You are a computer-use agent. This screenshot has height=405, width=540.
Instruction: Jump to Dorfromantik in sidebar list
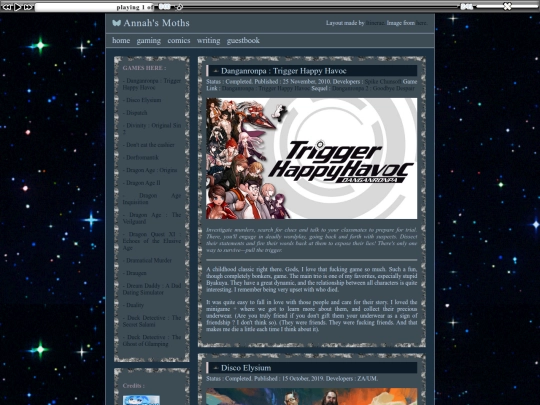(141, 158)
